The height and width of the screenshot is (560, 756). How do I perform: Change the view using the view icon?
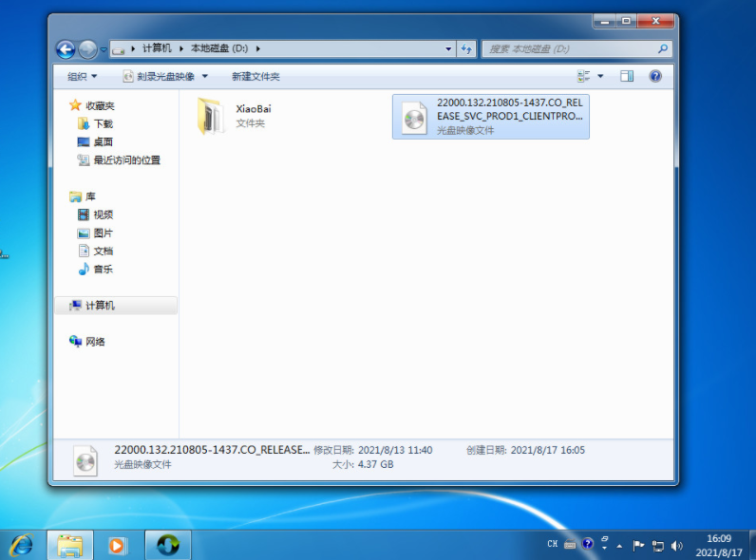(583, 76)
